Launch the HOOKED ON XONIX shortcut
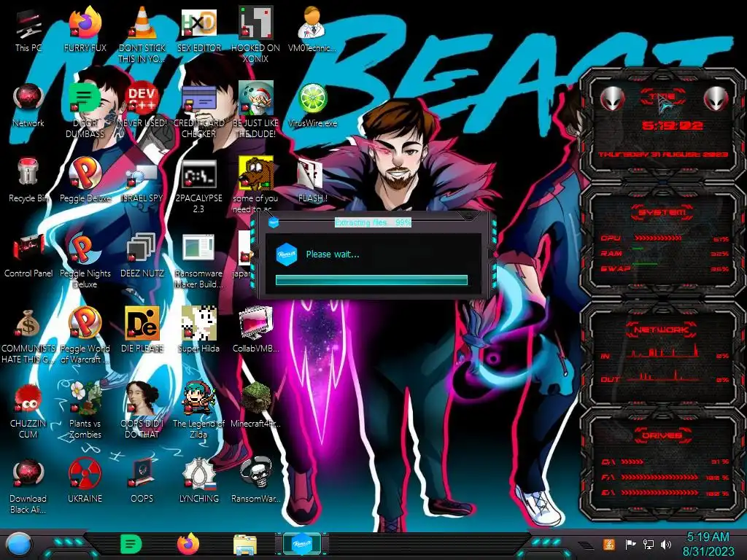 [x=255, y=24]
